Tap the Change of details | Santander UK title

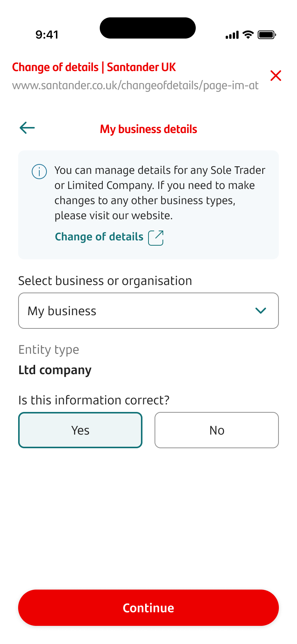point(94,67)
